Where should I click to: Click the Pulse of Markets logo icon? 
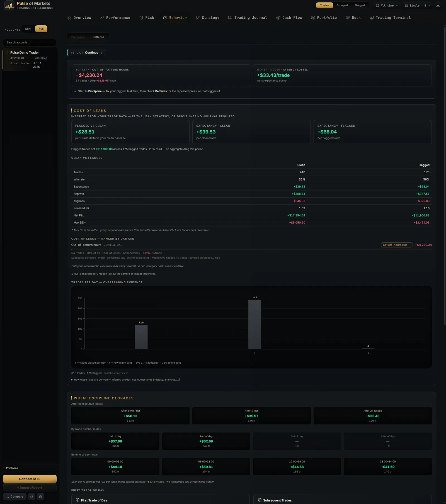coord(9,5)
